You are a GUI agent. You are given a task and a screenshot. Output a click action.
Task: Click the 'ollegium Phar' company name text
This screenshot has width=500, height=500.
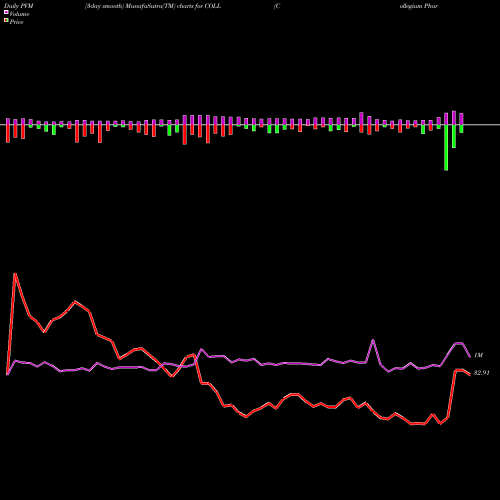point(419,6)
